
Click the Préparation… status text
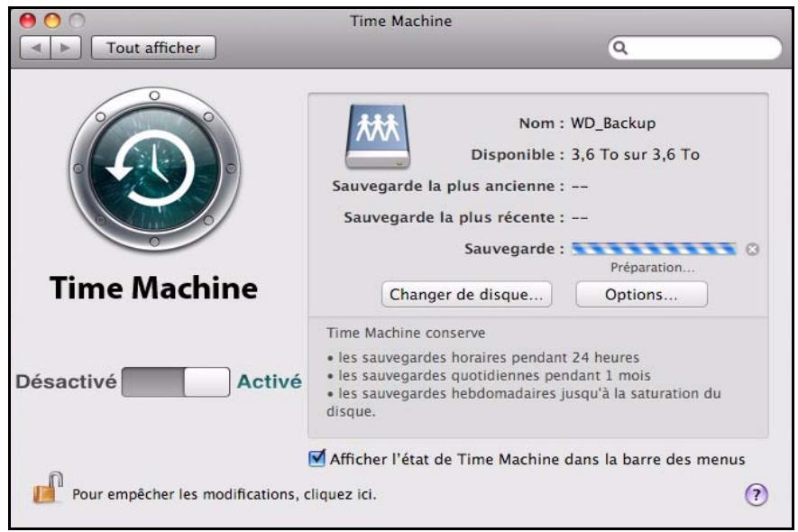point(653,267)
